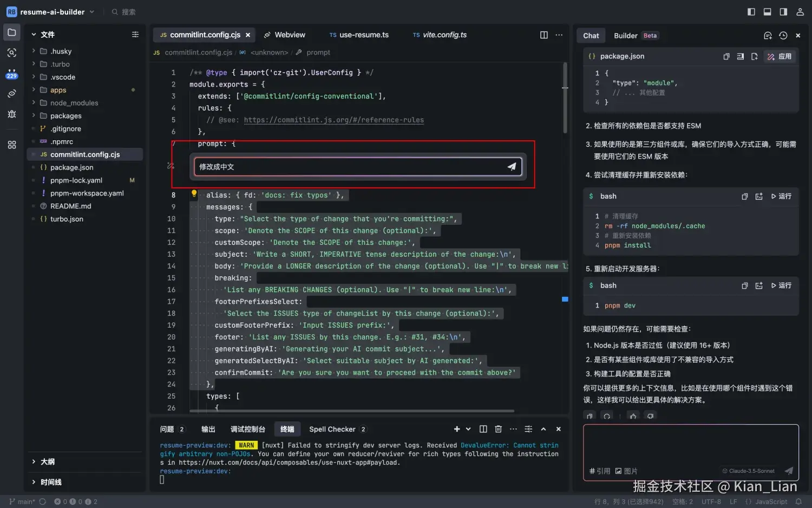Click the lightbulb code action on line 8
Image resolution: width=812 pixels, height=508 pixels.
tap(194, 194)
